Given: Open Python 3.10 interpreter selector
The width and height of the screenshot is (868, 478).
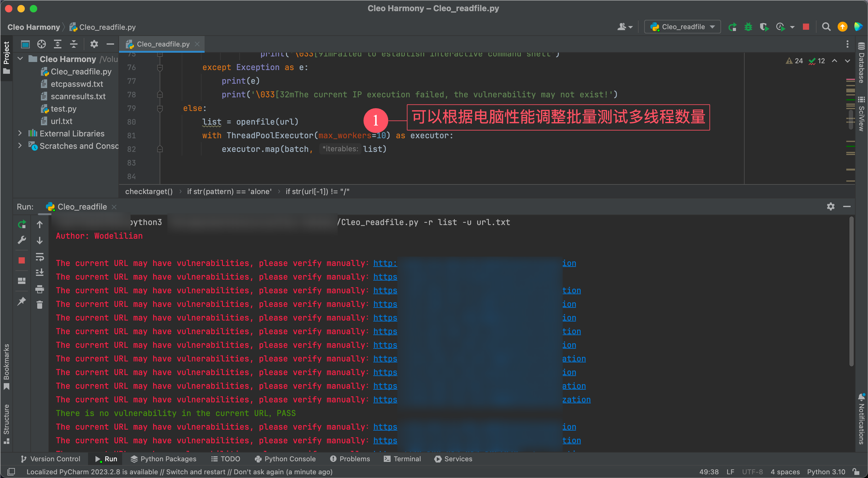Looking at the screenshot, I should (x=826, y=471).
